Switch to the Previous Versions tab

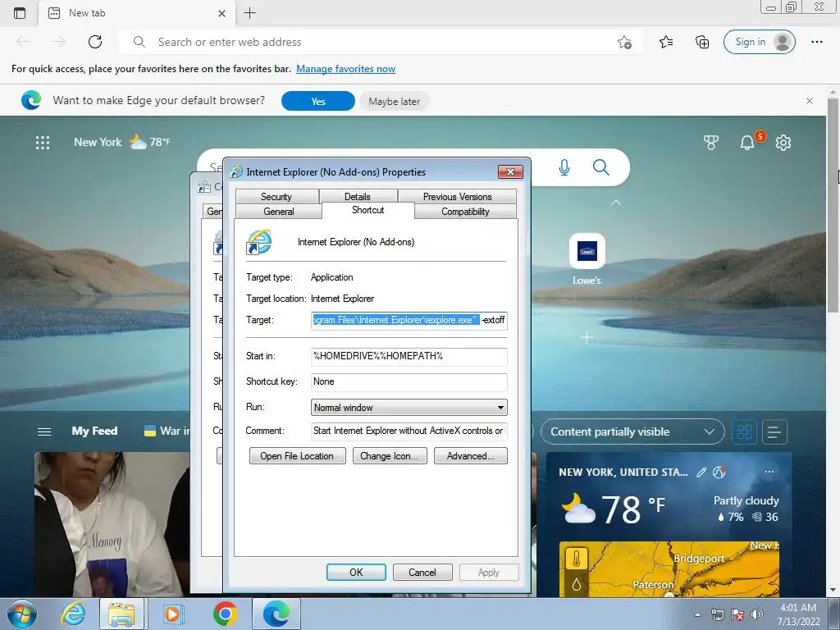(x=457, y=197)
